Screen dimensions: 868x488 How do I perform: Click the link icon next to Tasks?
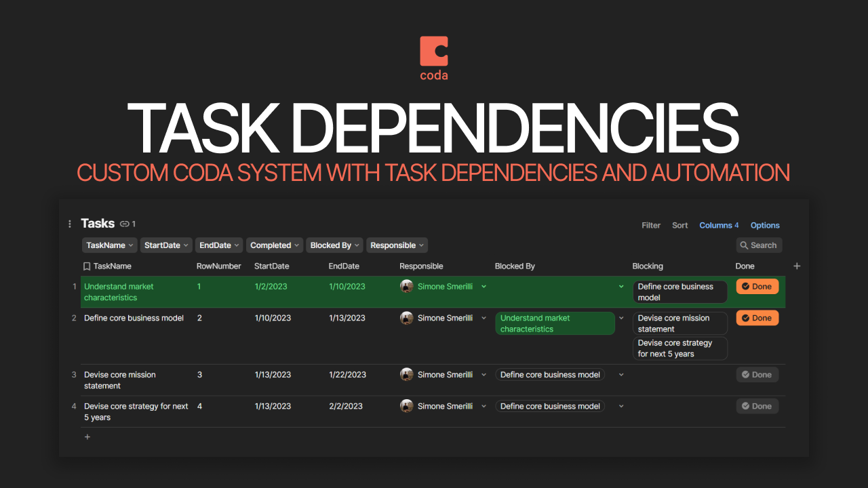[125, 224]
